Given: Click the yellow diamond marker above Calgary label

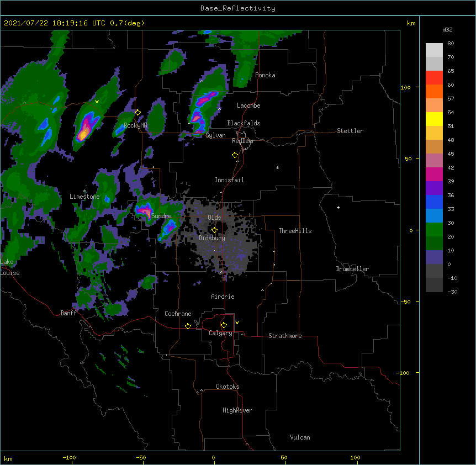Looking at the screenshot, I should point(224,325).
